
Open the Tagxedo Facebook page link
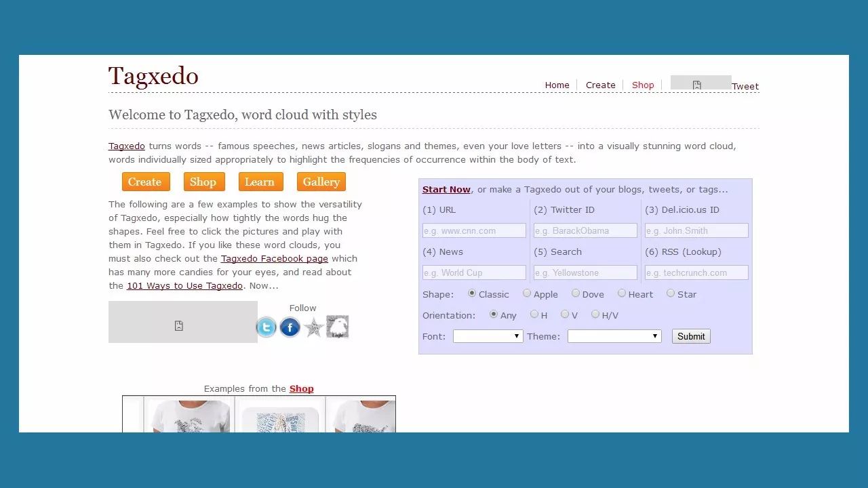[x=275, y=259]
